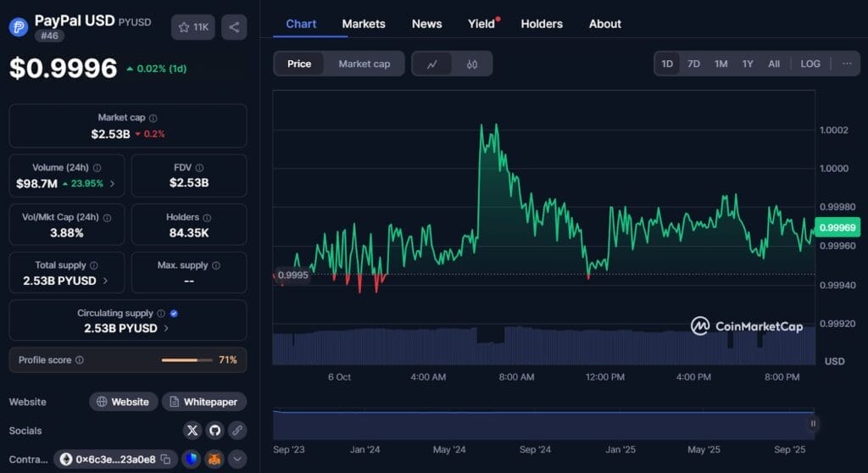Click the range slider handle below the chart
Screen dimensions: 868x473
click(813, 424)
